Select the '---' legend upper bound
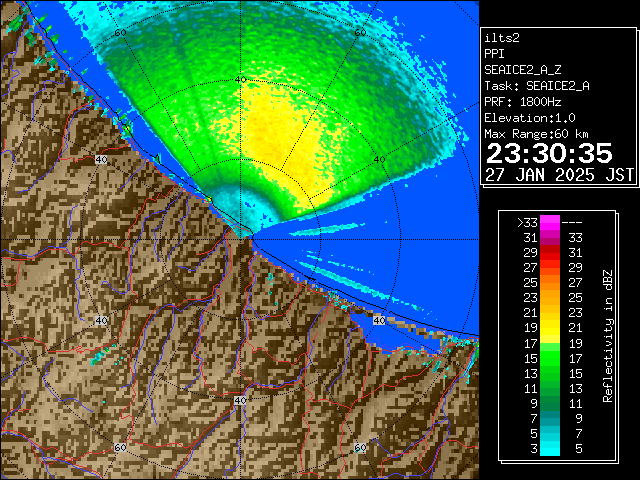Screen dimensions: 640x480 pyautogui.click(x=572, y=223)
